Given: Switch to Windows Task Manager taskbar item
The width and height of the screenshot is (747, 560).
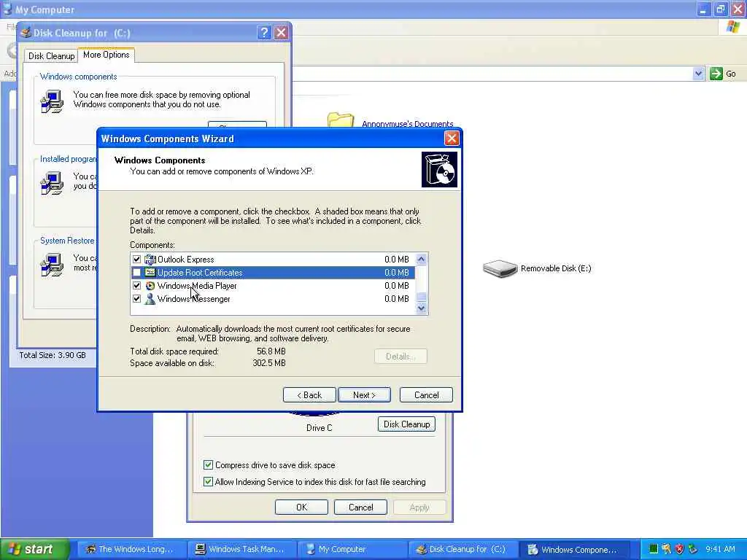Looking at the screenshot, I should tap(242, 549).
